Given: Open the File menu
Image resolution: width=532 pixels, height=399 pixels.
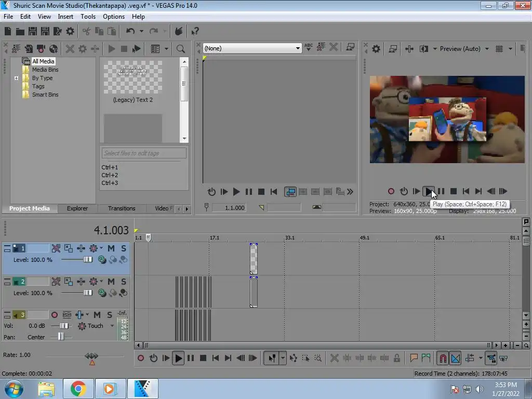Looking at the screenshot, I should coord(8,16).
